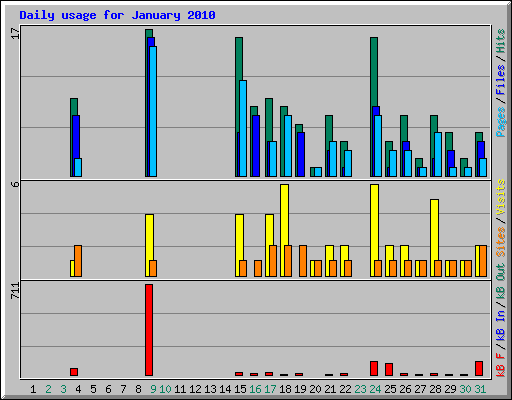This screenshot has height=400, width=512.
Task: Click day label 28 on the x-axis
Action: [x=435, y=389]
